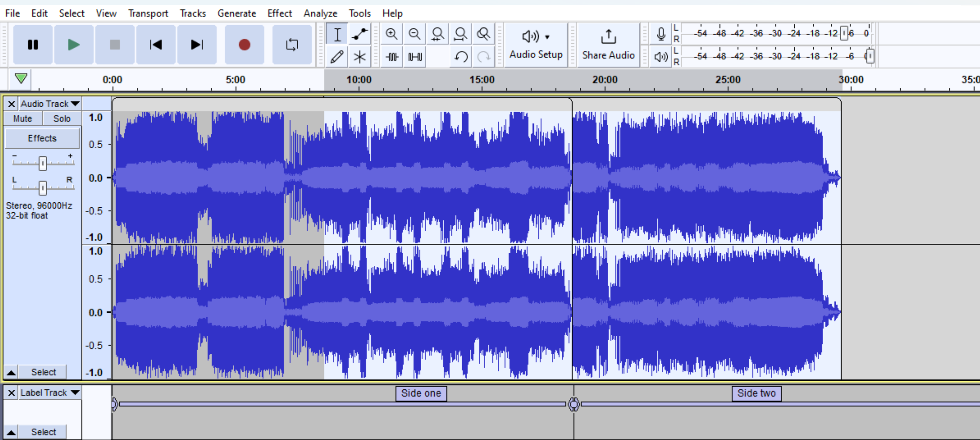This screenshot has width=980, height=440.
Task: Click the track Effects button
Action: pyautogui.click(x=42, y=138)
